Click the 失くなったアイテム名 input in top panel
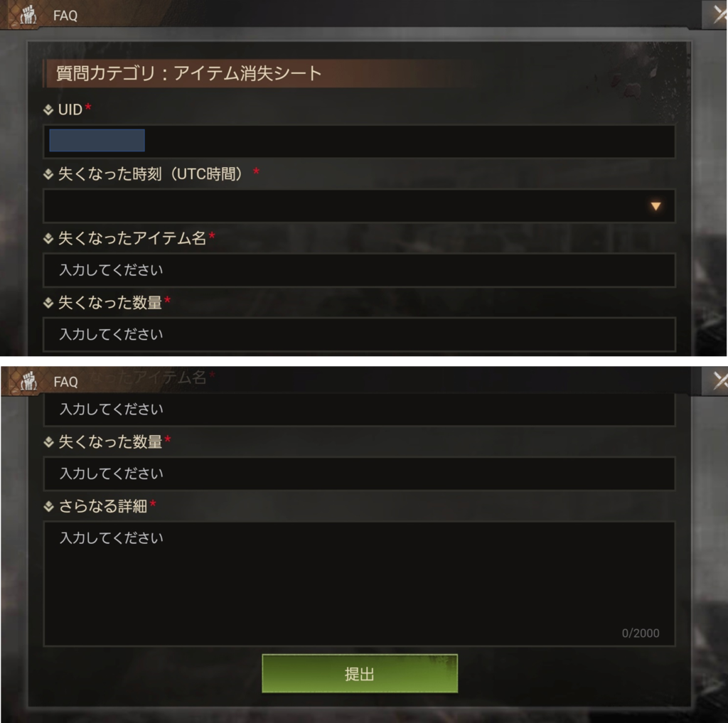Viewport: 728px width, 723px height. point(359,269)
